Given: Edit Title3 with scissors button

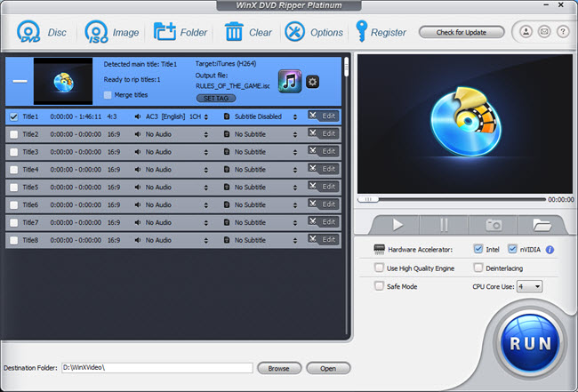Looking at the screenshot, I should coord(324,151).
